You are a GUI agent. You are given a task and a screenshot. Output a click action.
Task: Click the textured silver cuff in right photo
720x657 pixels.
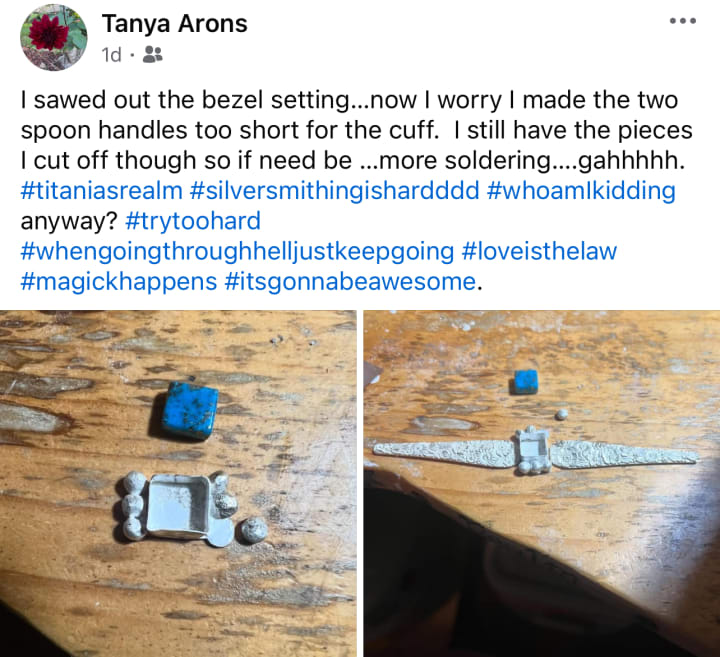coord(535,452)
